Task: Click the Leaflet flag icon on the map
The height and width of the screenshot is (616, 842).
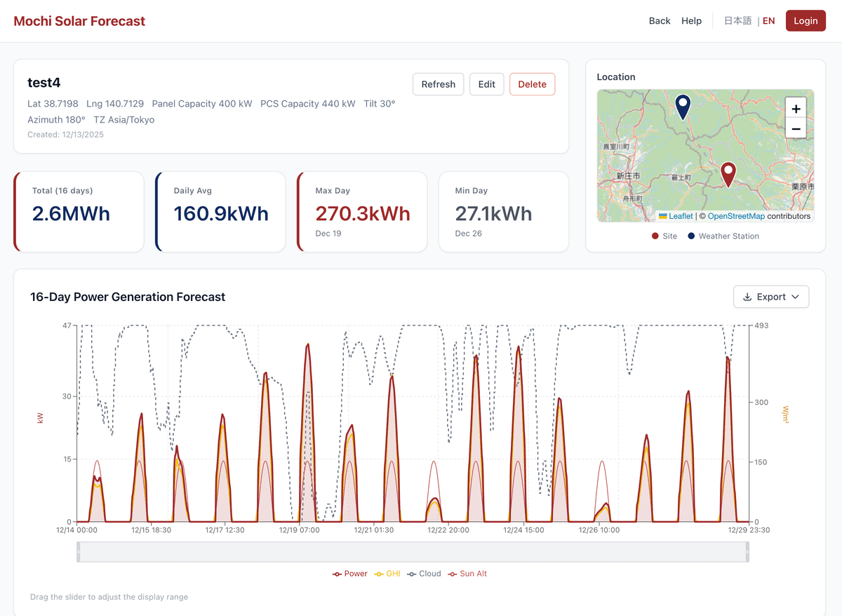Action: 664,216
